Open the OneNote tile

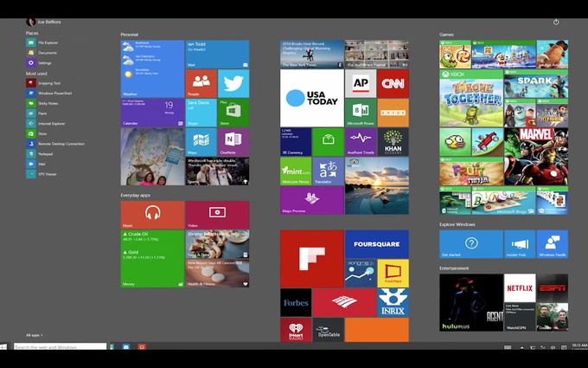pos(233,142)
